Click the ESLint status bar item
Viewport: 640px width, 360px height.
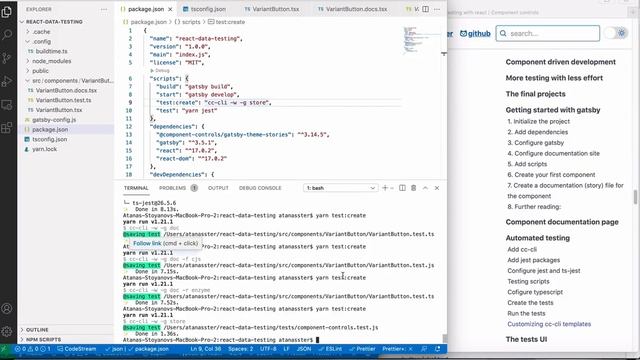coord(330,349)
